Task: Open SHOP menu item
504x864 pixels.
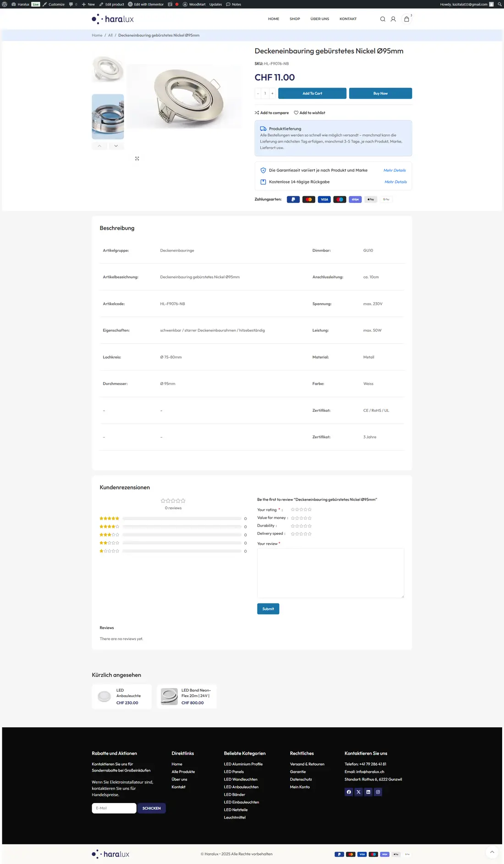Action: 295,19
